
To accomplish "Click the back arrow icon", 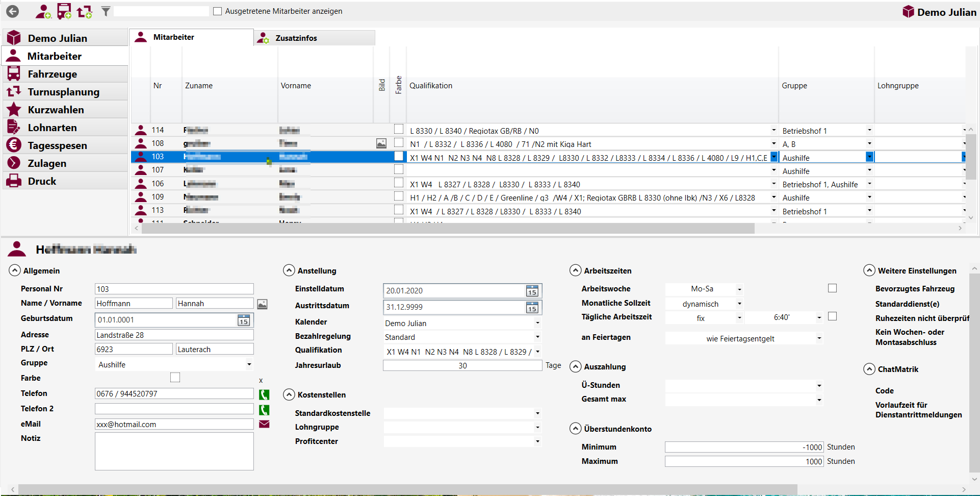I will pyautogui.click(x=13, y=11).
